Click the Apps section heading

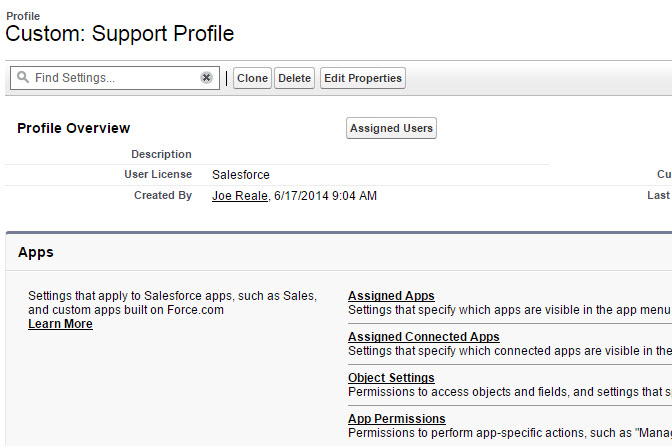[36, 252]
